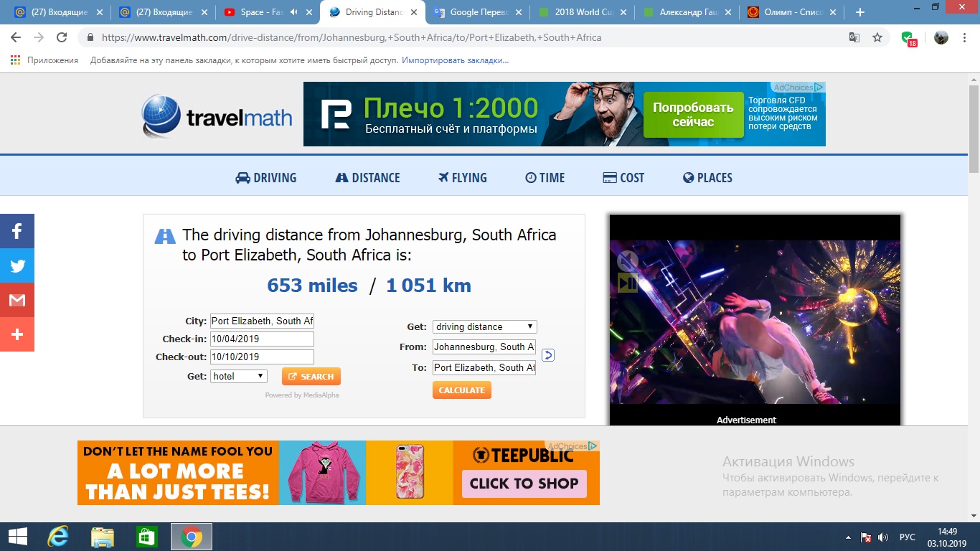The width and height of the screenshot is (980, 551).
Task: Switch to Олимп tab
Action: pos(791,12)
